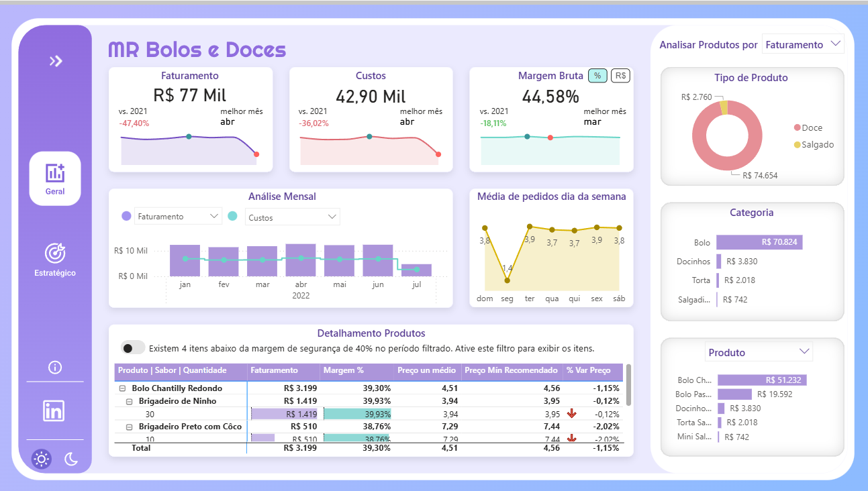This screenshot has width=868, height=491.
Task: Switch to dark mode moon icon
Action: tap(71, 459)
